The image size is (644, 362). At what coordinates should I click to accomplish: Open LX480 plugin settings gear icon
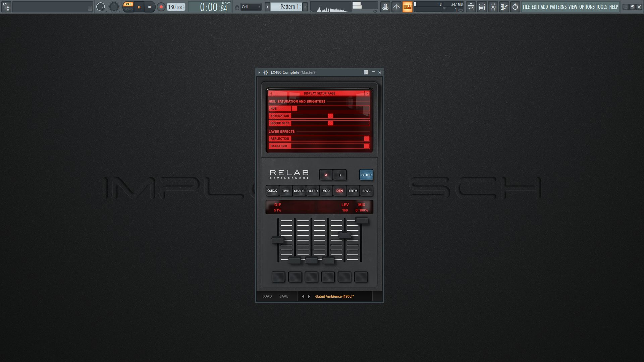tap(266, 72)
